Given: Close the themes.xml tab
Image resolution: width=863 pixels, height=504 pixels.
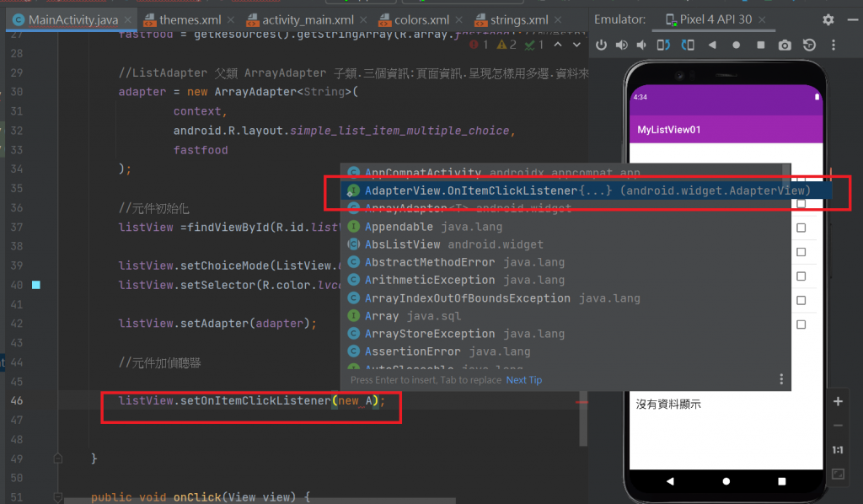Looking at the screenshot, I should click(231, 20).
